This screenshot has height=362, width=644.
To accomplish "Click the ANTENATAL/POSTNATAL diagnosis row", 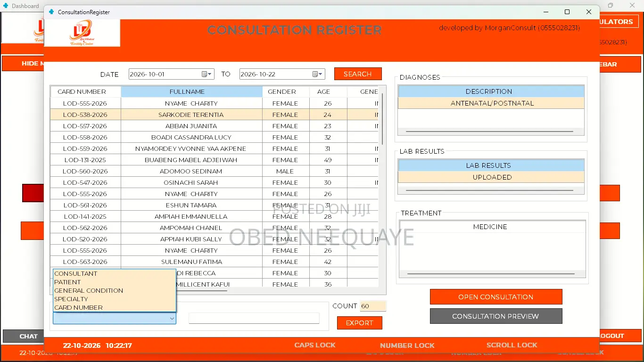I will click(x=491, y=103).
